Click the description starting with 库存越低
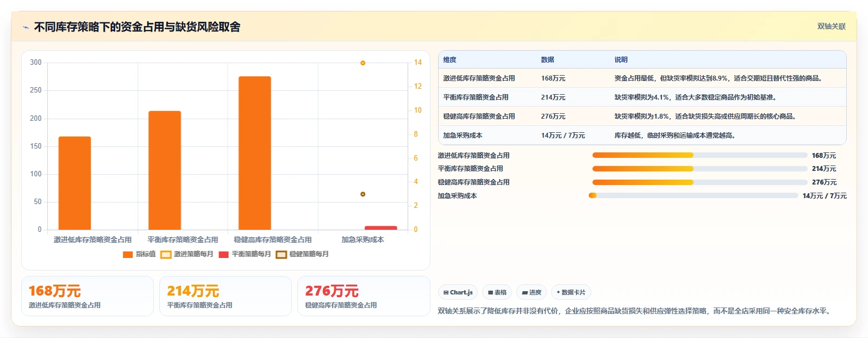 pyautogui.click(x=676, y=136)
